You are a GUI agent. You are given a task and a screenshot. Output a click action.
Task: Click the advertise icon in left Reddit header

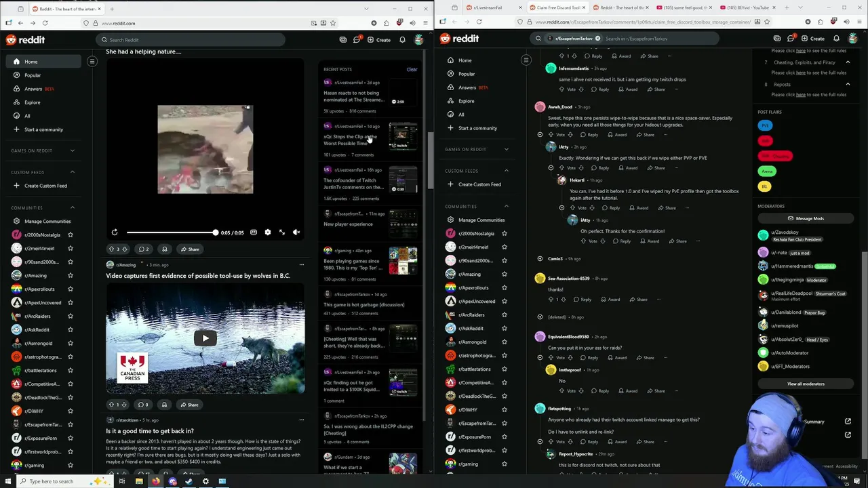click(x=343, y=40)
